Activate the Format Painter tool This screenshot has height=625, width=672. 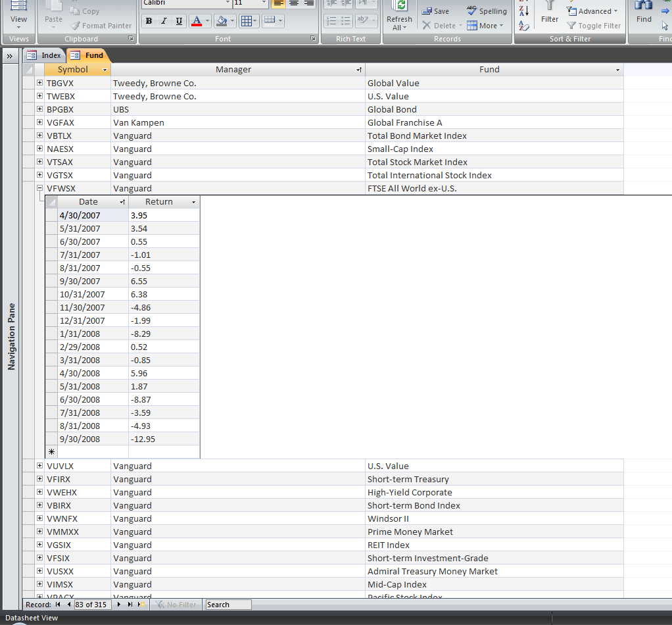click(101, 26)
